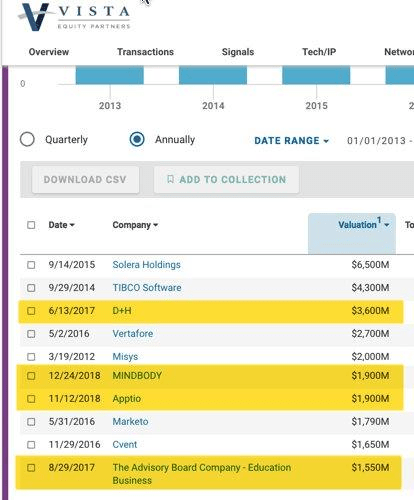Open the Misys company link
414x500 pixels.
coord(125,357)
